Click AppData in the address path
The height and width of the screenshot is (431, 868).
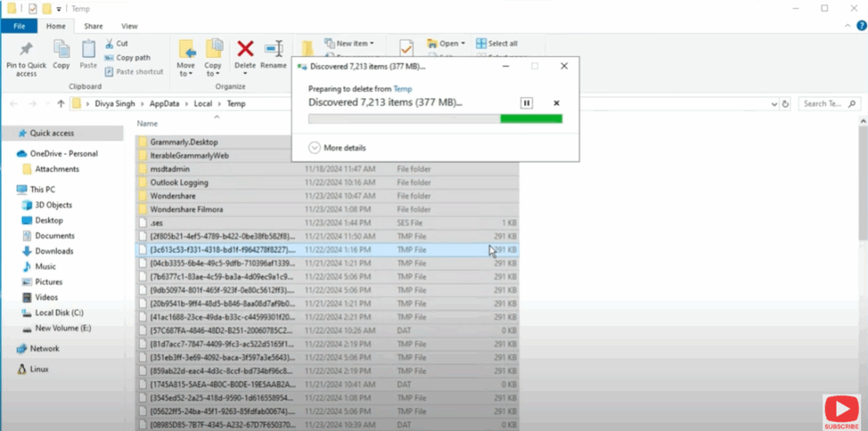(164, 103)
